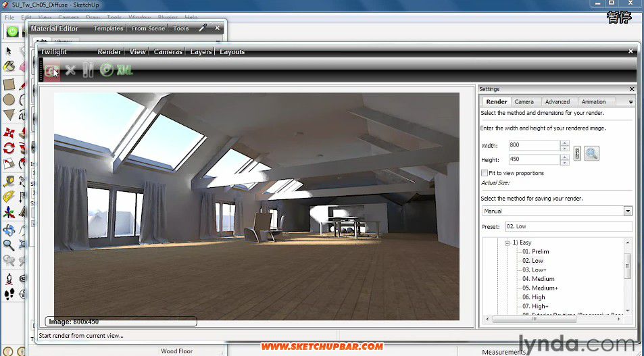Click the preset list vertical scrollbar thumb
644x356 pixels.
click(628, 266)
